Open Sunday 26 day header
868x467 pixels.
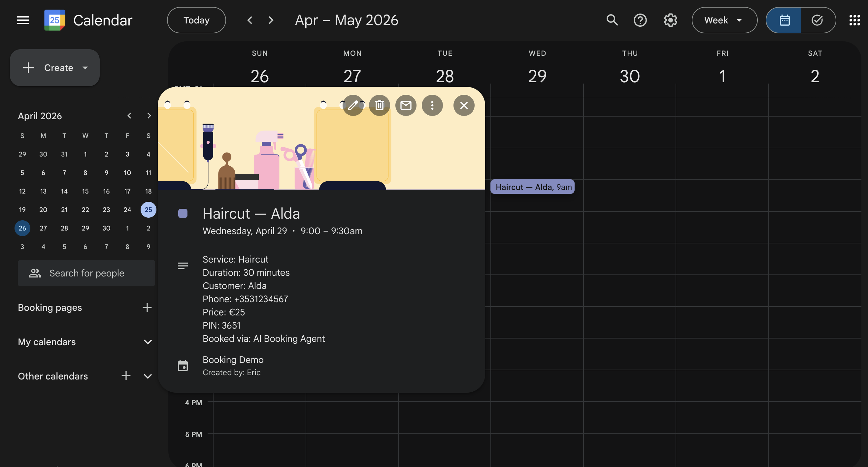pos(259,76)
